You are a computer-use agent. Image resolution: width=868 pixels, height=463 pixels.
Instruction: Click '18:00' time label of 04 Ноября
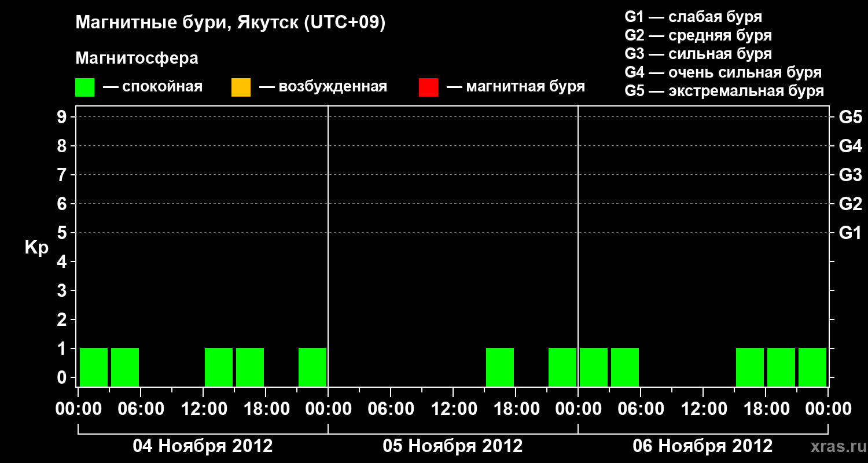tap(266, 409)
